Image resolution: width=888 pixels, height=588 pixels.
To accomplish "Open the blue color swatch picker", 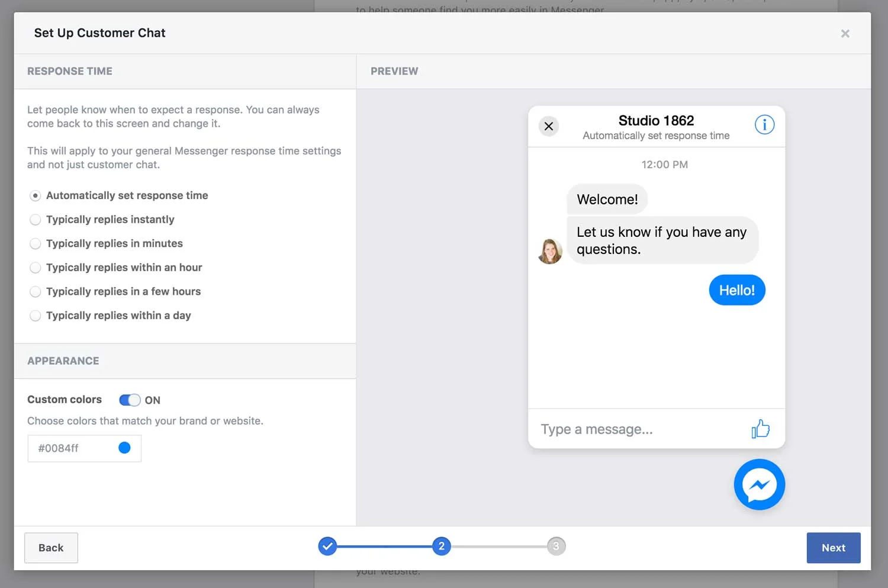I will point(124,448).
